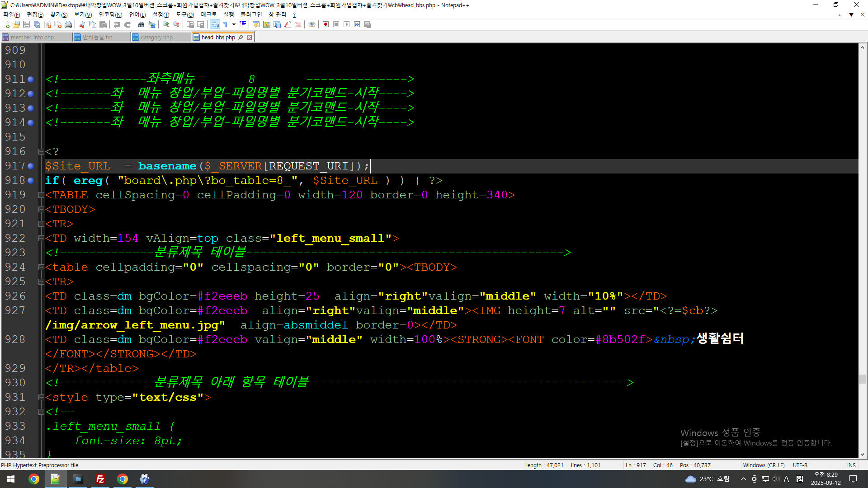Click the vertical scrollbar thumb in the editor
Viewport: 868px width, 488px height.
(862, 379)
